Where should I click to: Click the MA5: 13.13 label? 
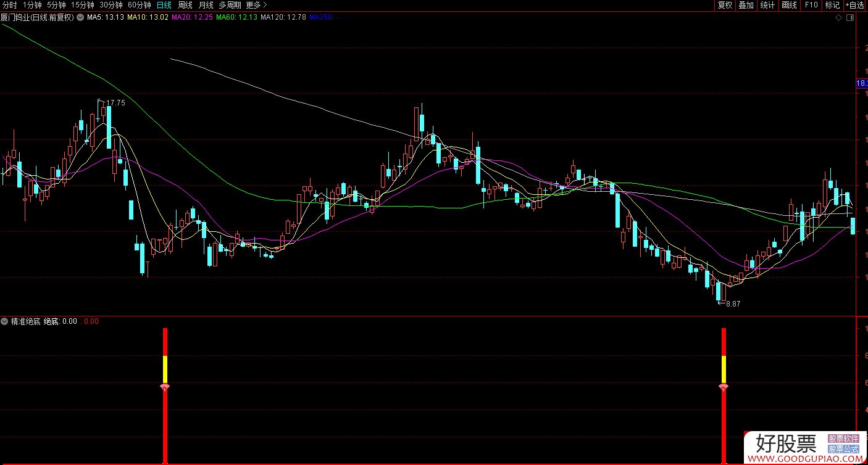click(105, 17)
